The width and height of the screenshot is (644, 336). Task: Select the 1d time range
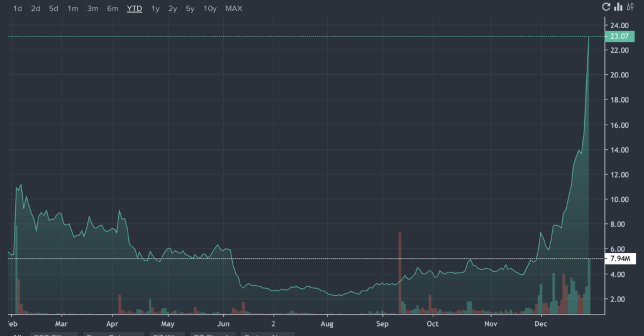18,9
